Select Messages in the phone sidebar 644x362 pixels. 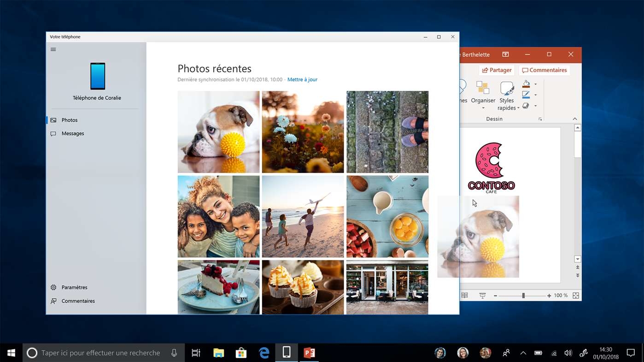[x=73, y=134]
